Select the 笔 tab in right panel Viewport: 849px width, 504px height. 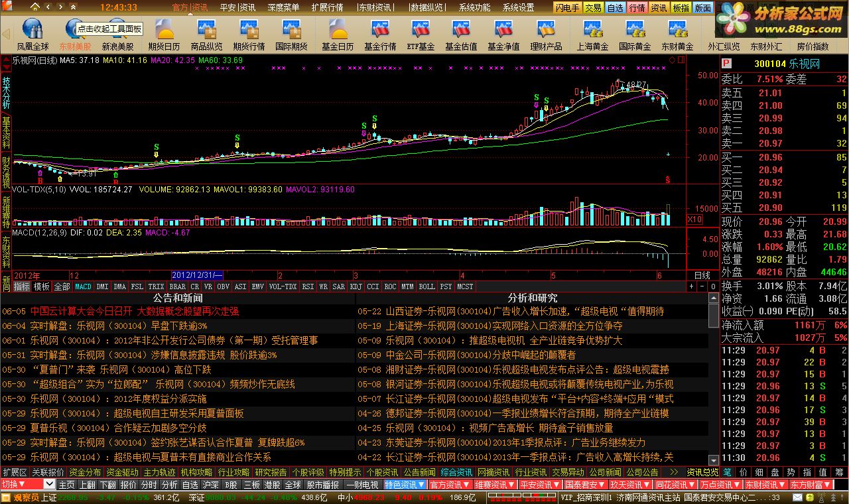(728, 472)
